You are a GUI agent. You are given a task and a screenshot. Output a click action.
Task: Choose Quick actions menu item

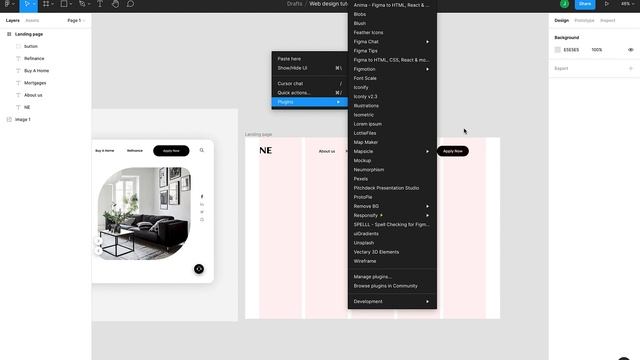point(310,93)
